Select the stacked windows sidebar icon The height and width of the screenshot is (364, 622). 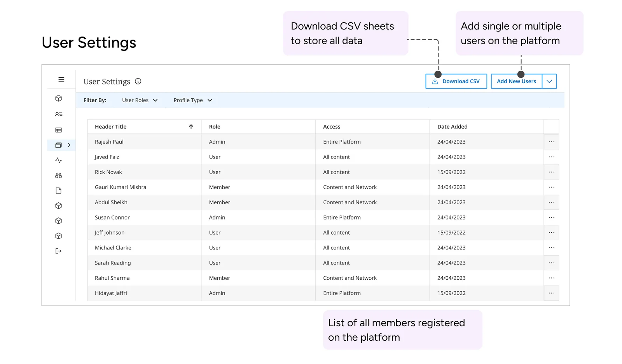point(58,145)
